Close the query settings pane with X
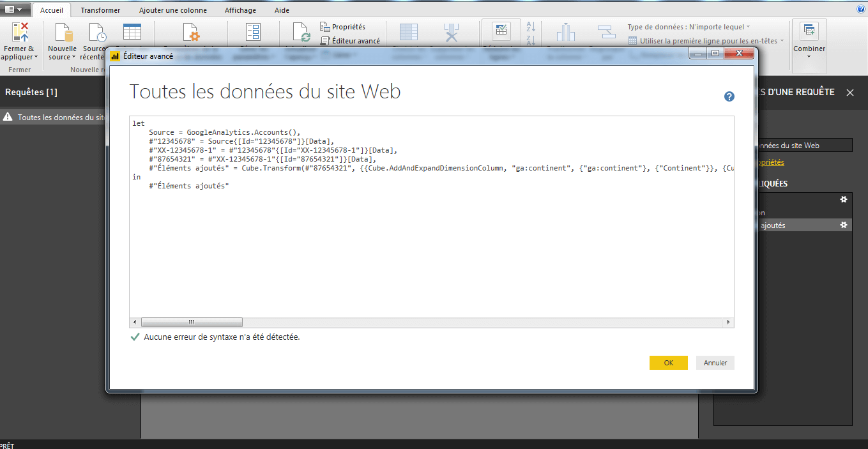This screenshot has width=868, height=449. [x=850, y=93]
